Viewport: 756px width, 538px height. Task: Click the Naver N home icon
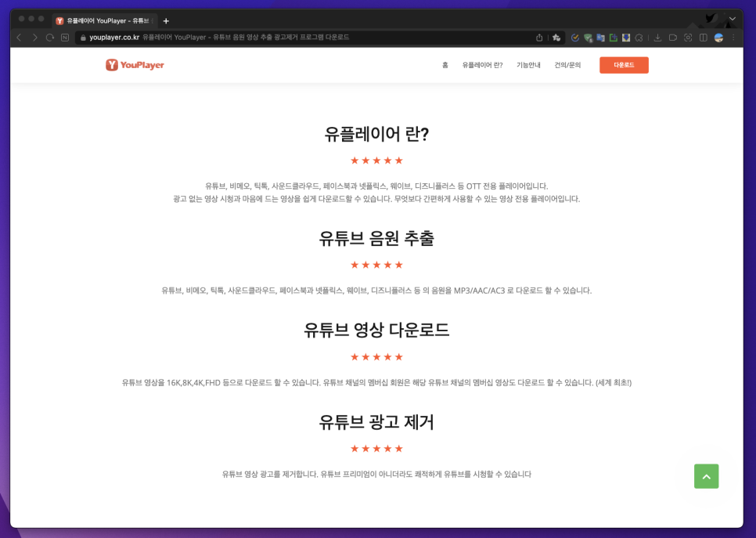pyautogui.click(x=65, y=38)
